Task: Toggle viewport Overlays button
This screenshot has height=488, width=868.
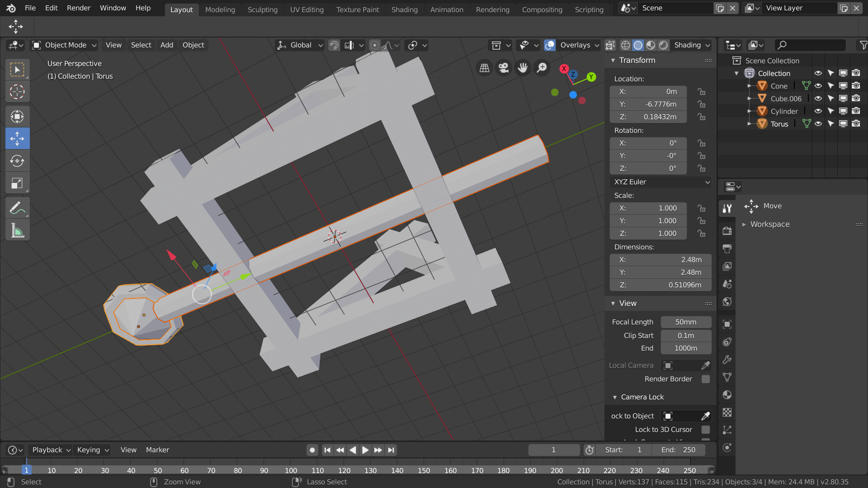Action: [x=550, y=45]
